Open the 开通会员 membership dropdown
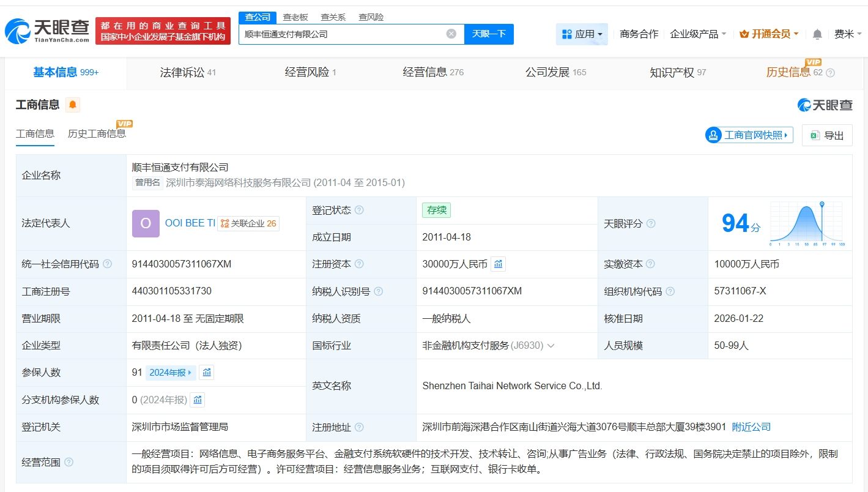The width and height of the screenshot is (868, 492). tap(769, 34)
